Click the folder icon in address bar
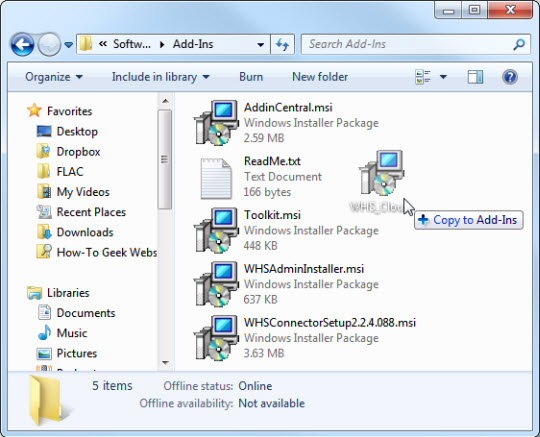The height and width of the screenshot is (437, 540). click(86, 44)
